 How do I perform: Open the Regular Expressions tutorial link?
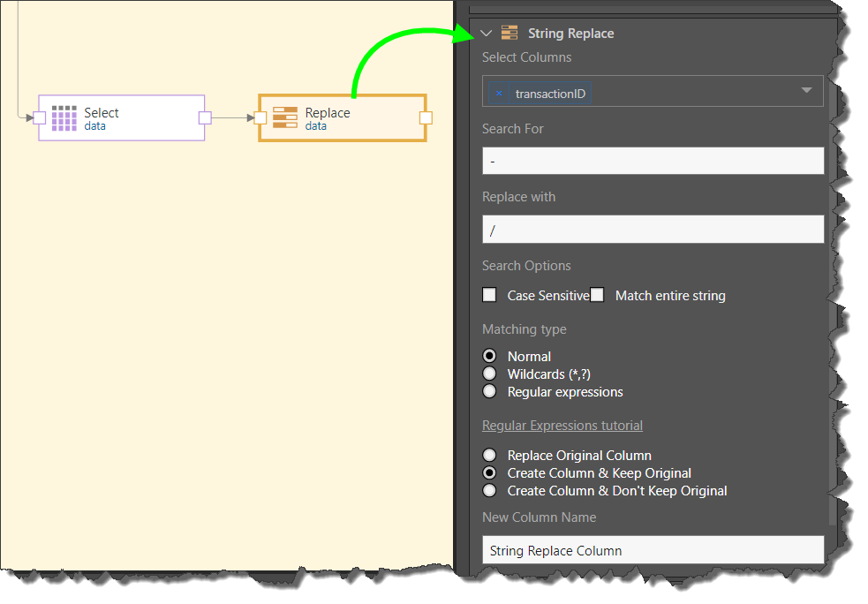pyautogui.click(x=562, y=426)
